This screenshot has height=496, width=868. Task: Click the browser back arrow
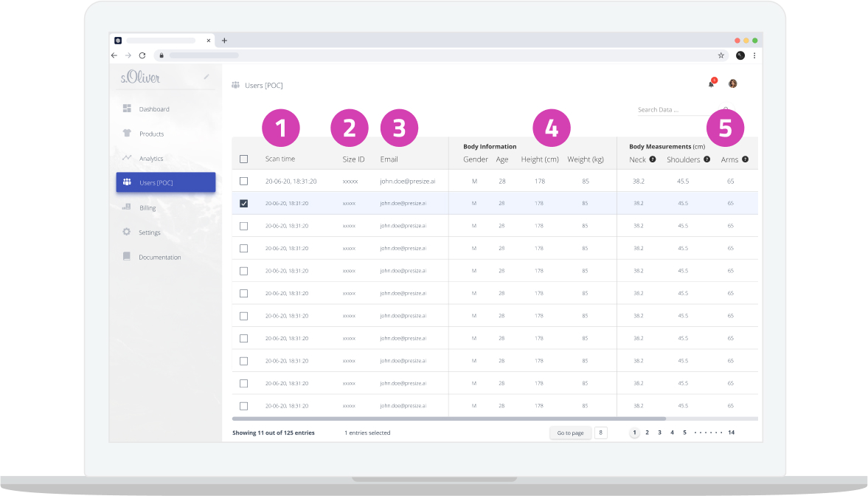[x=114, y=55]
